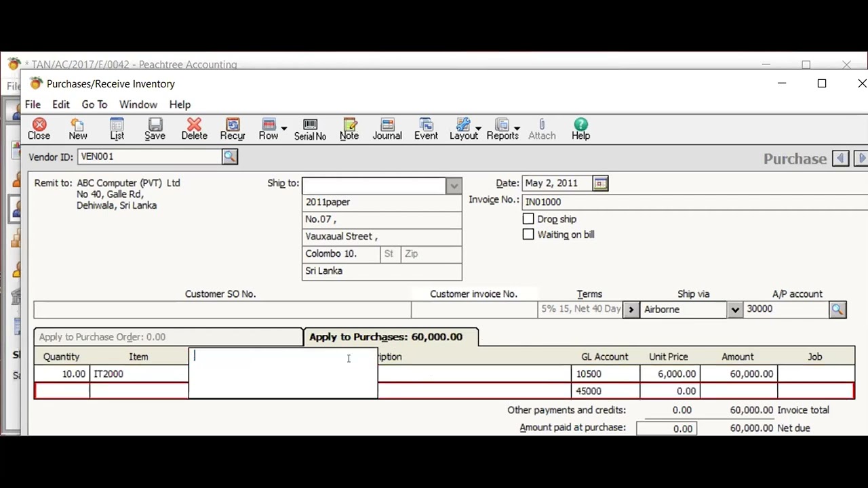Go to next purchase arrow
This screenshot has width=868, height=488.
(861, 159)
